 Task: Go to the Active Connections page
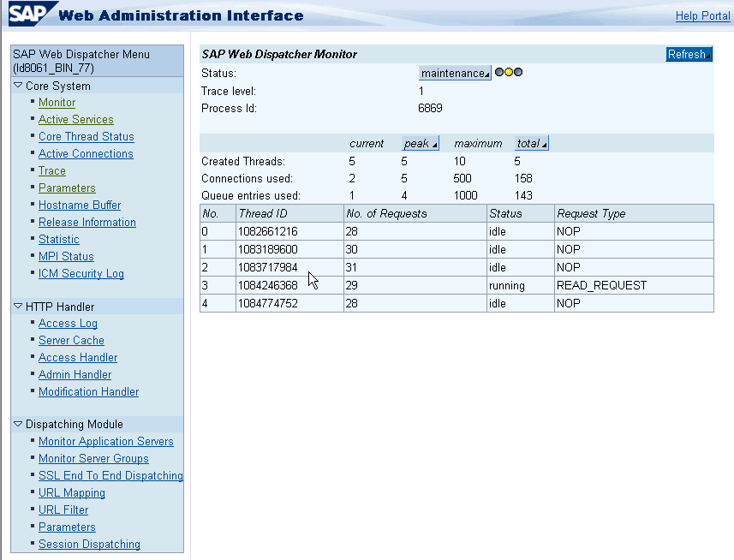86,154
